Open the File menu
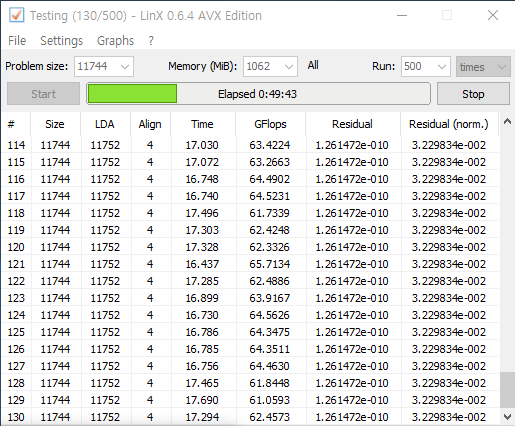The height and width of the screenshot is (426, 515). 17,41
